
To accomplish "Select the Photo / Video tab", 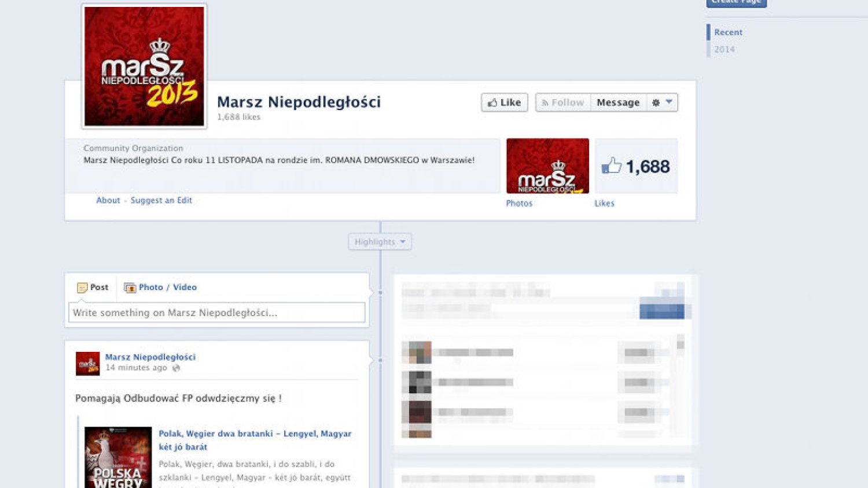I will point(160,287).
